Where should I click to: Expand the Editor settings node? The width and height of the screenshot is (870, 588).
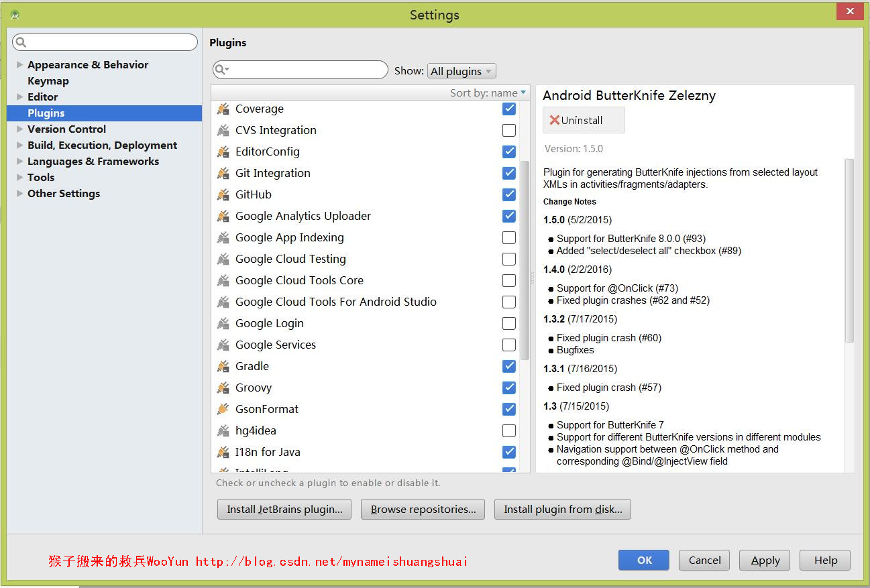click(19, 97)
